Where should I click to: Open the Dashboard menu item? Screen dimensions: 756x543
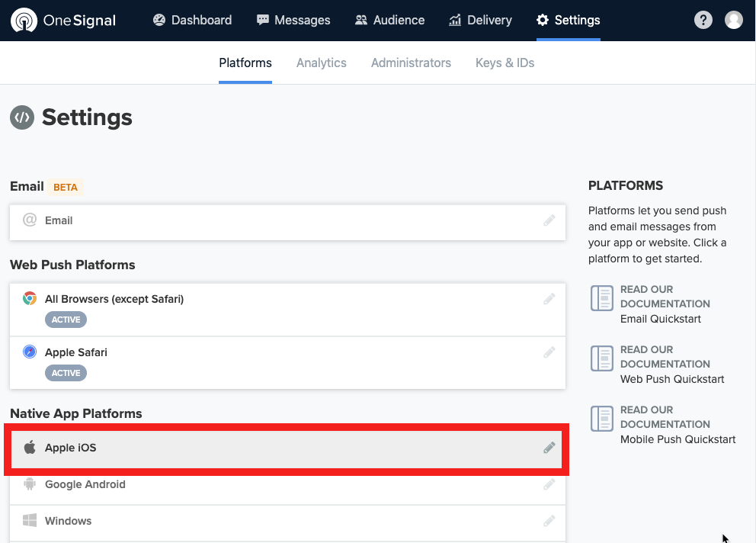192,21
